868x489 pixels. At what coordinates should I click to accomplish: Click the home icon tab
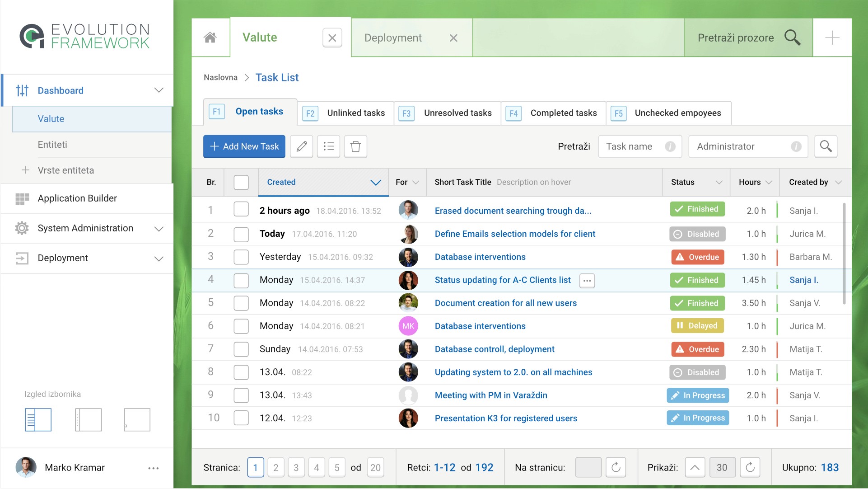click(210, 38)
